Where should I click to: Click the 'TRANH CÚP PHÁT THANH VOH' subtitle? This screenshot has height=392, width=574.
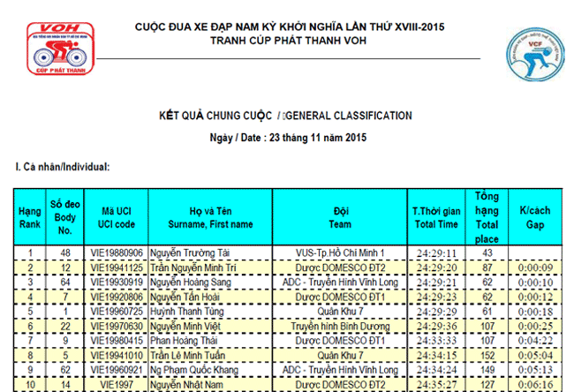coord(289,41)
